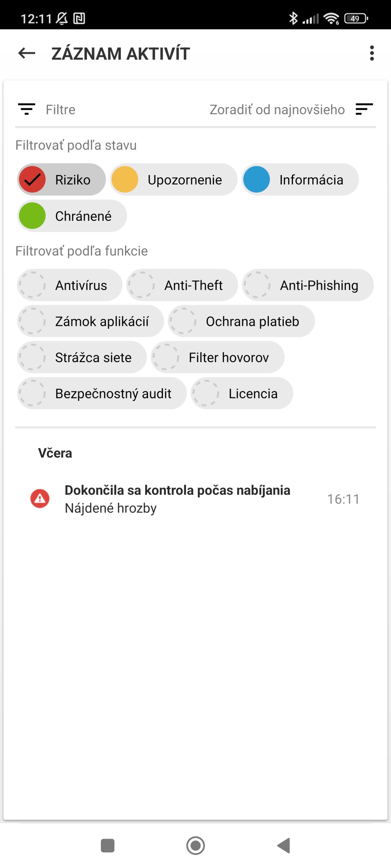391x868 pixels.
Task: Tap the red threat warning icon
Action: click(40, 498)
